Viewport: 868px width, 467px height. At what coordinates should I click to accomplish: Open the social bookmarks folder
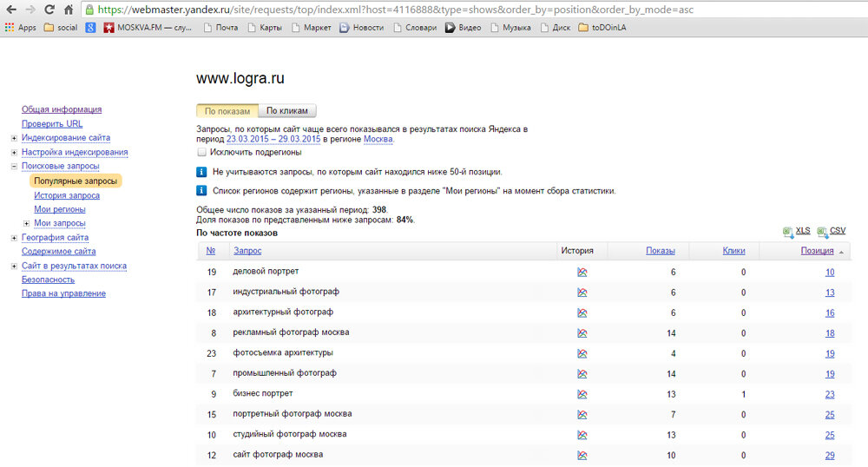[61, 27]
